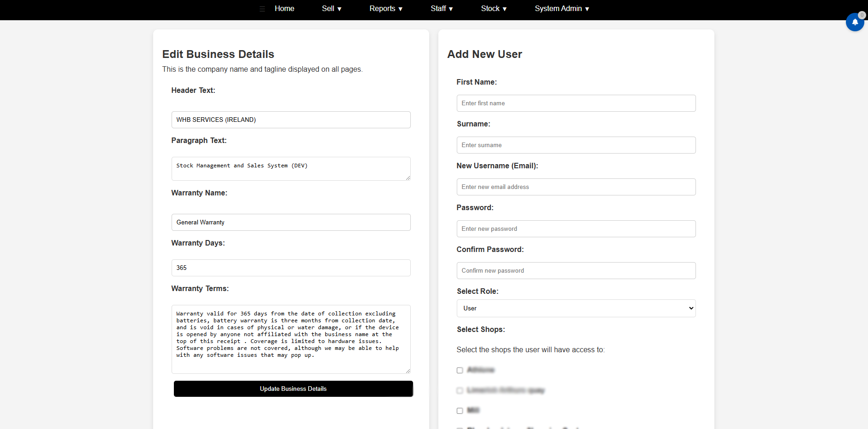
Task: Expand the Stock dropdown menu
Action: pyautogui.click(x=494, y=9)
